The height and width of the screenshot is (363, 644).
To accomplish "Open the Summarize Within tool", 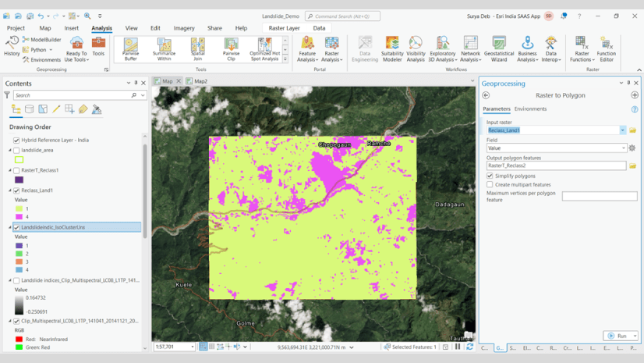I will 165,49.
